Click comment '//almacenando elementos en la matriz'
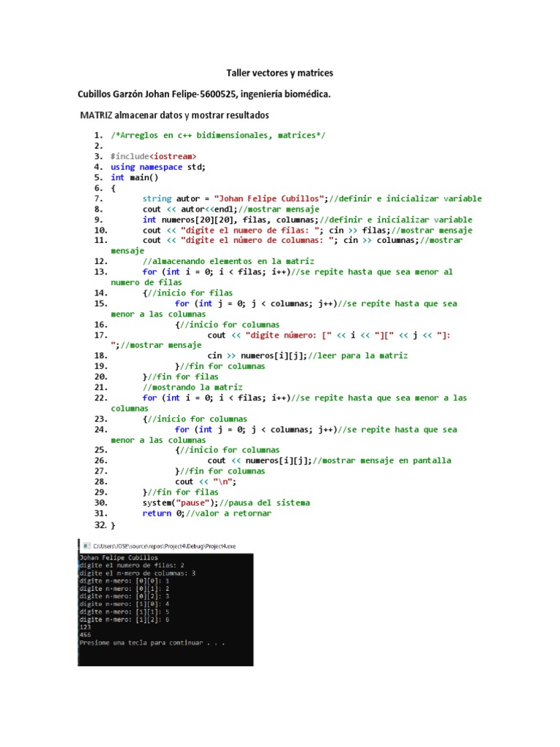The width and height of the screenshot is (560, 747). click(x=228, y=261)
